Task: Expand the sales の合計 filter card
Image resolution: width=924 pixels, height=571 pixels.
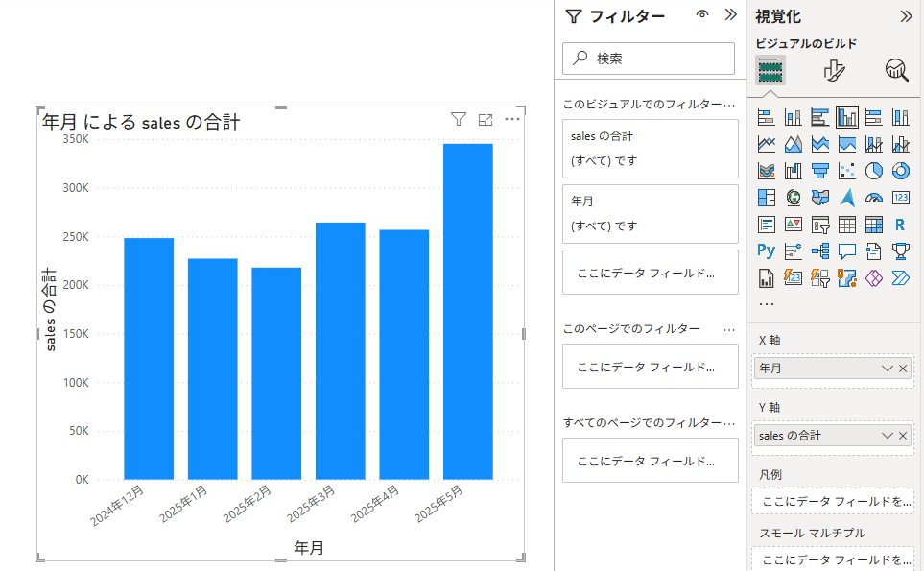Action: (650, 149)
